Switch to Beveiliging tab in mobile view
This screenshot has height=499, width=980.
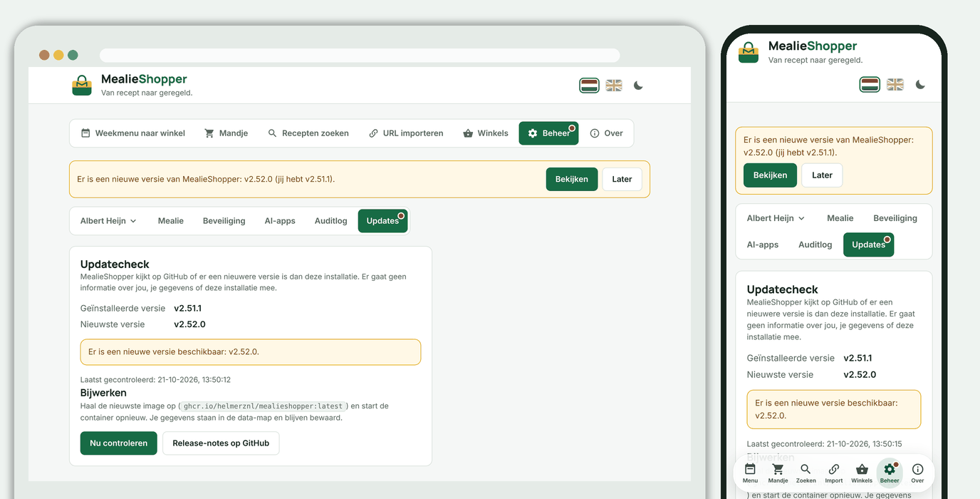(x=895, y=218)
